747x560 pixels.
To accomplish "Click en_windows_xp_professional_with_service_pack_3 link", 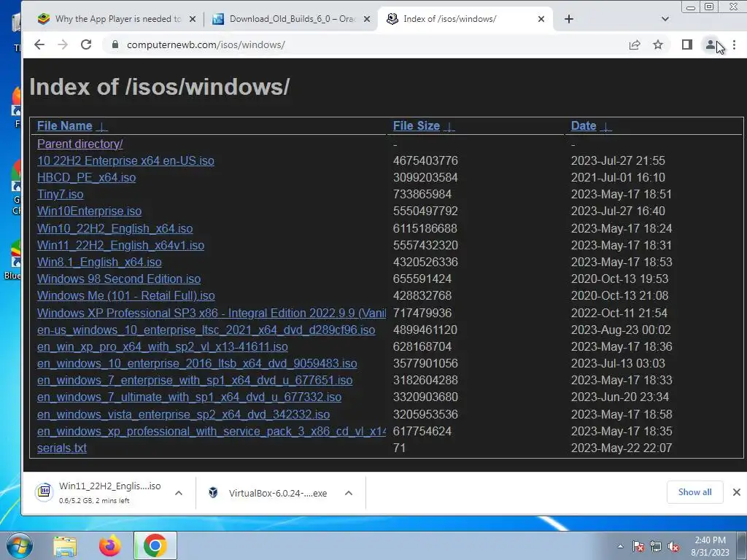I will (212, 431).
